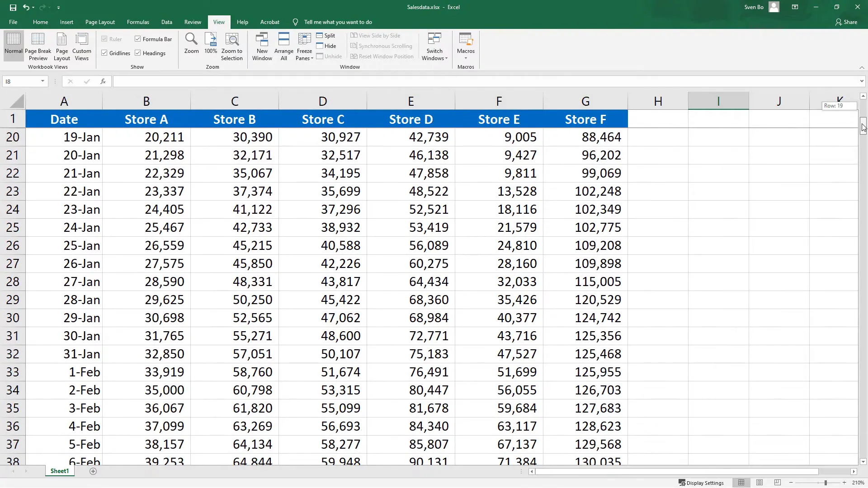Open a New Window
Viewport: 868px width, 488px height.
pos(262,45)
